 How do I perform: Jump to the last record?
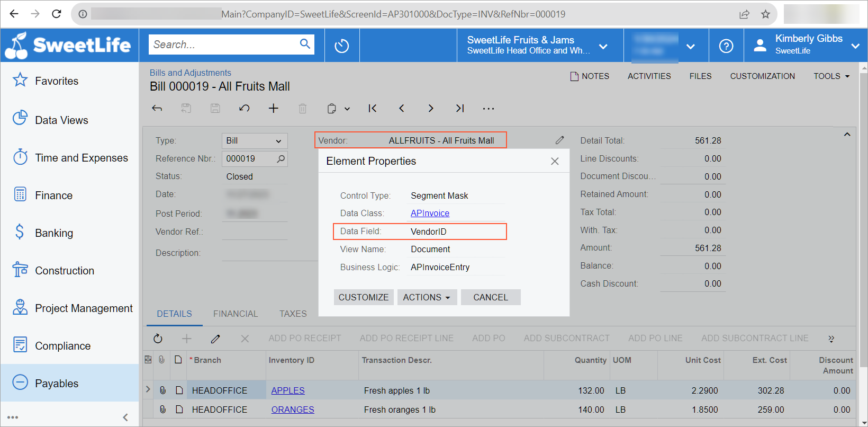460,109
